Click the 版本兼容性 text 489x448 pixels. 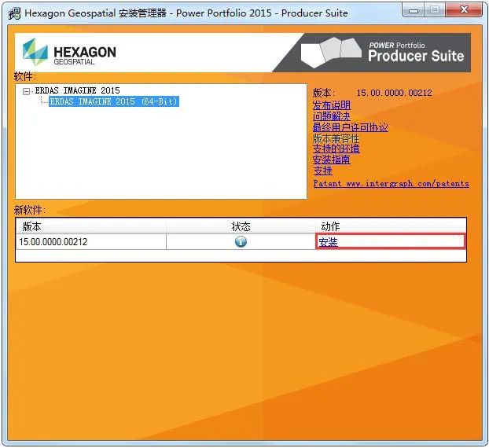pos(336,138)
